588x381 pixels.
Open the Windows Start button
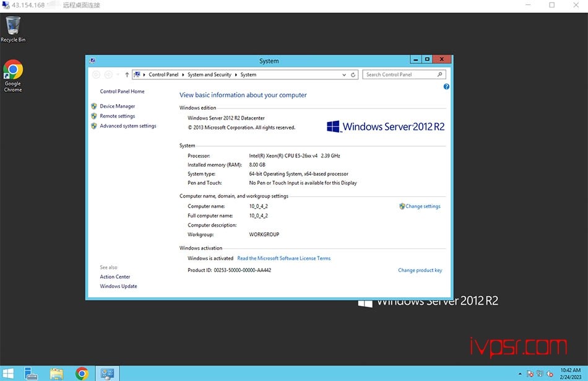[8, 374]
